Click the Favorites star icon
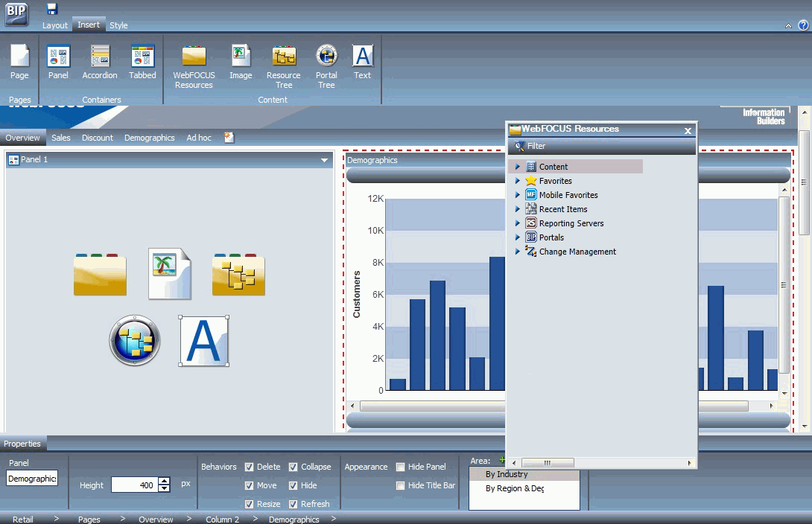 531,181
